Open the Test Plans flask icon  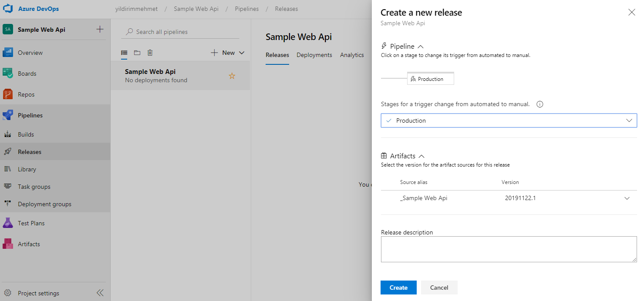tap(8, 223)
